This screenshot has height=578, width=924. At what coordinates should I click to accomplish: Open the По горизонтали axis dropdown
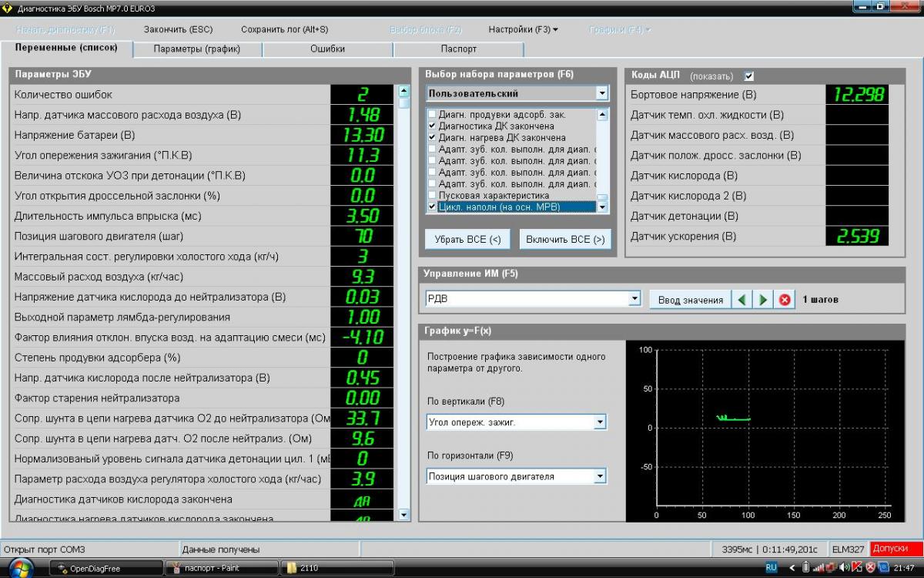click(600, 476)
